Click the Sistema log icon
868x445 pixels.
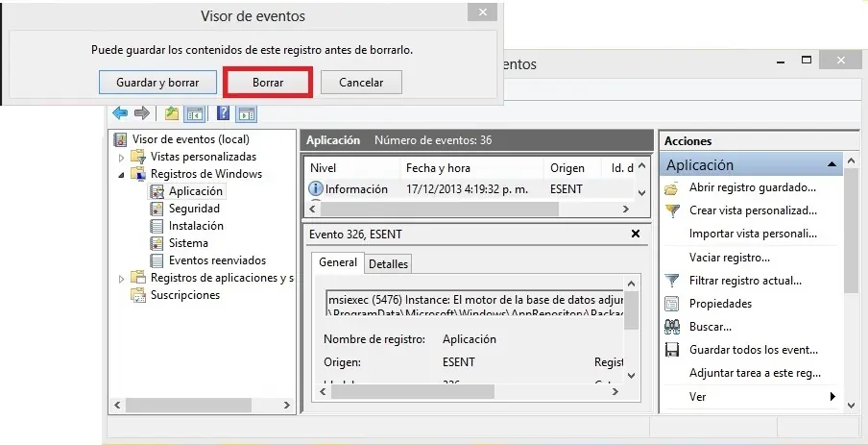pos(157,243)
